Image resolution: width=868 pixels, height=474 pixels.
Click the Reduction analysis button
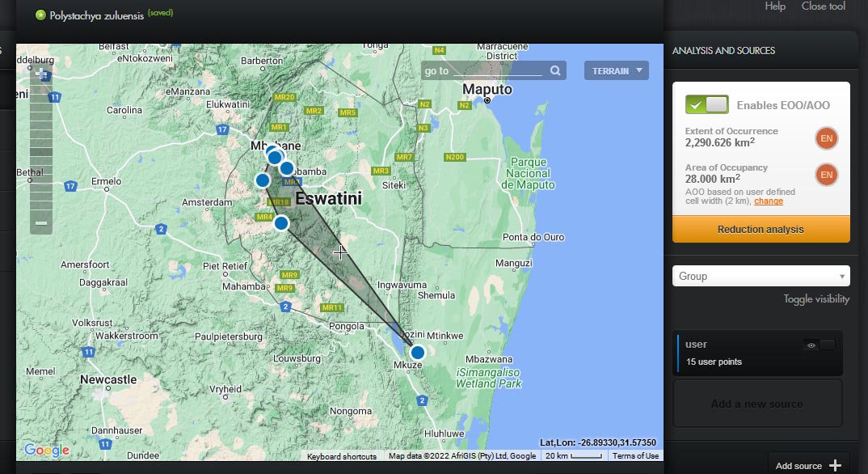click(761, 230)
